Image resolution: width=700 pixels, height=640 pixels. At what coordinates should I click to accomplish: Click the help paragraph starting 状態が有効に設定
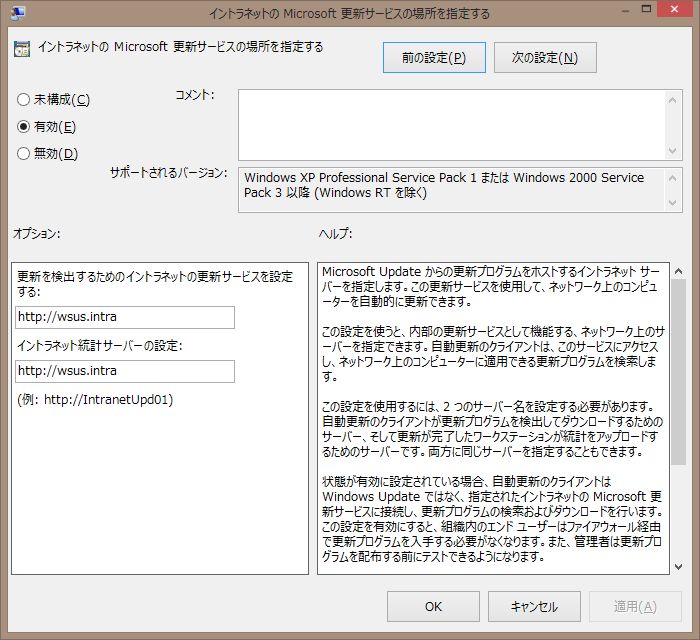point(492,519)
